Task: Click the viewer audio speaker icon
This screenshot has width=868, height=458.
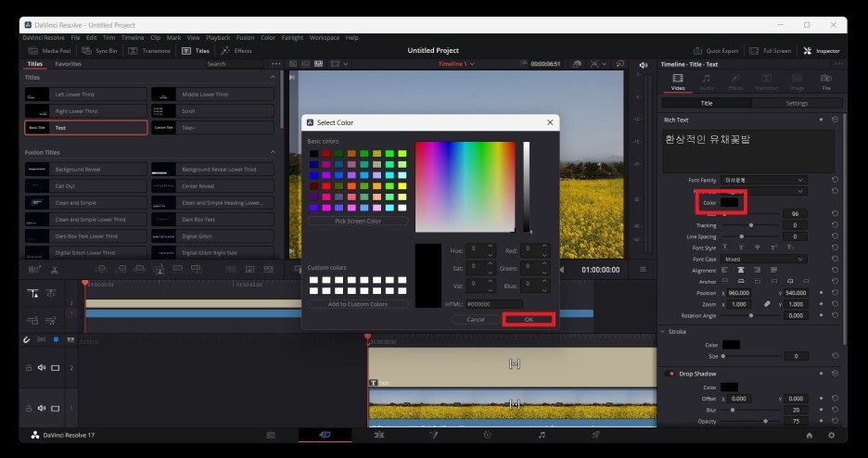Action: pos(644,65)
